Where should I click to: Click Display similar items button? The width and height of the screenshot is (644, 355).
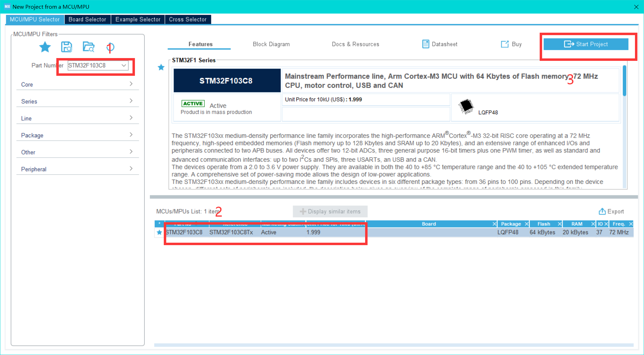330,211
